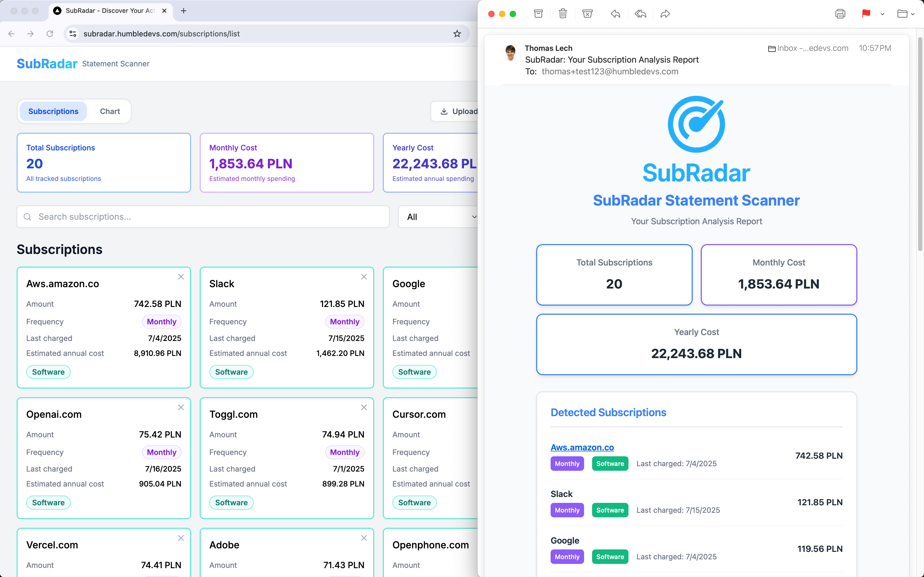Open a new browser tab
The image size is (924, 577).
(x=184, y=11)
